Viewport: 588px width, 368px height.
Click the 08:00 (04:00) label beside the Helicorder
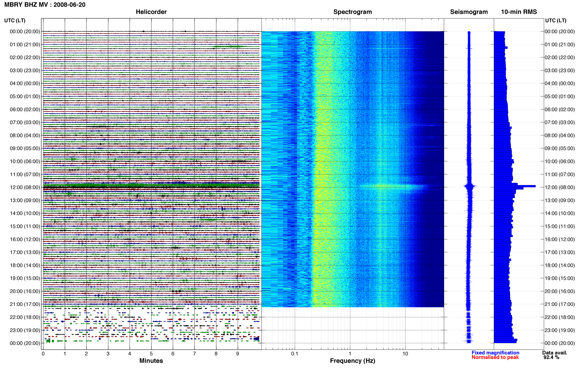click(x=25, y=136)
